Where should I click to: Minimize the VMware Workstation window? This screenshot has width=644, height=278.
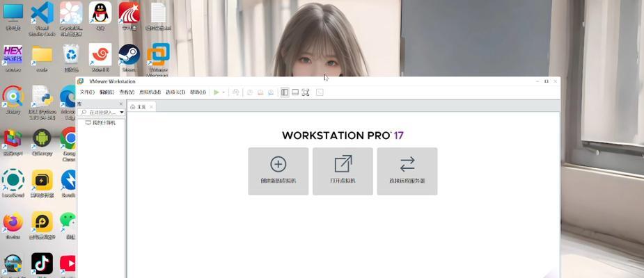(x=537, y=81)
